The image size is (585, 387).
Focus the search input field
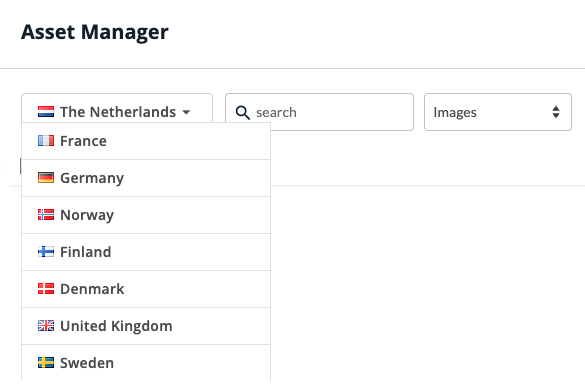pos(319,112)
